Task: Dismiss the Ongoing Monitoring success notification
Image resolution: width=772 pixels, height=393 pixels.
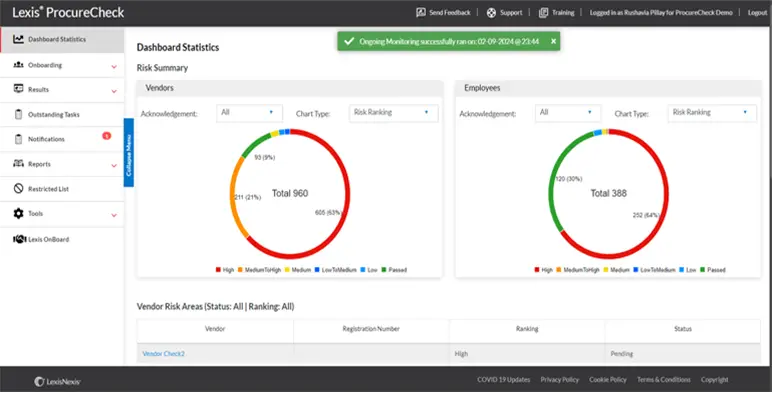Action: coord(553,41)
